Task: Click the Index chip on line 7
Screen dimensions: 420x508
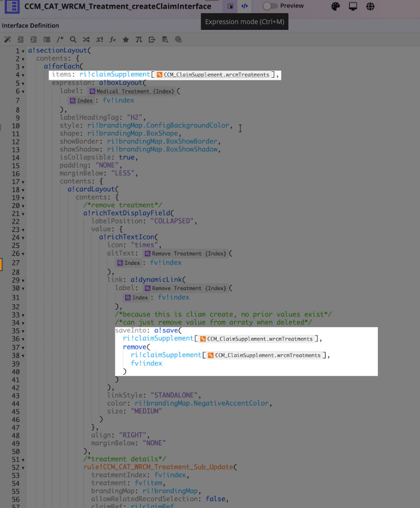Action: click(82, 101)
